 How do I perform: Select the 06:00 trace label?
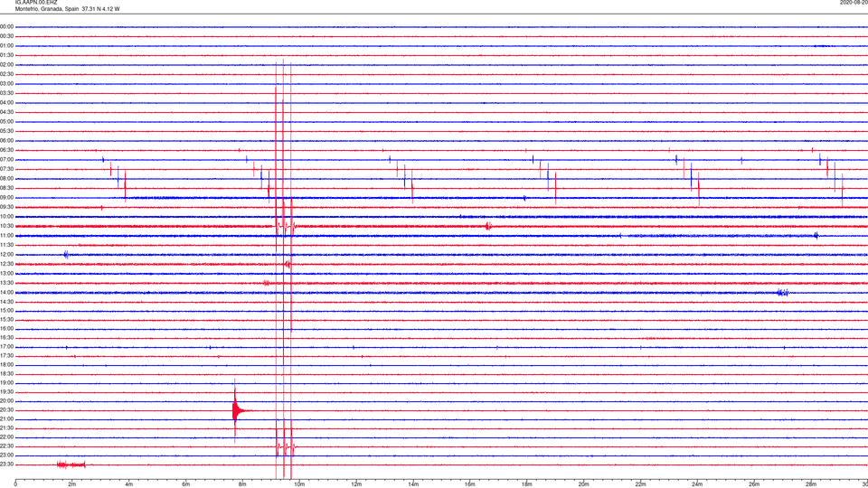point(6,141)
